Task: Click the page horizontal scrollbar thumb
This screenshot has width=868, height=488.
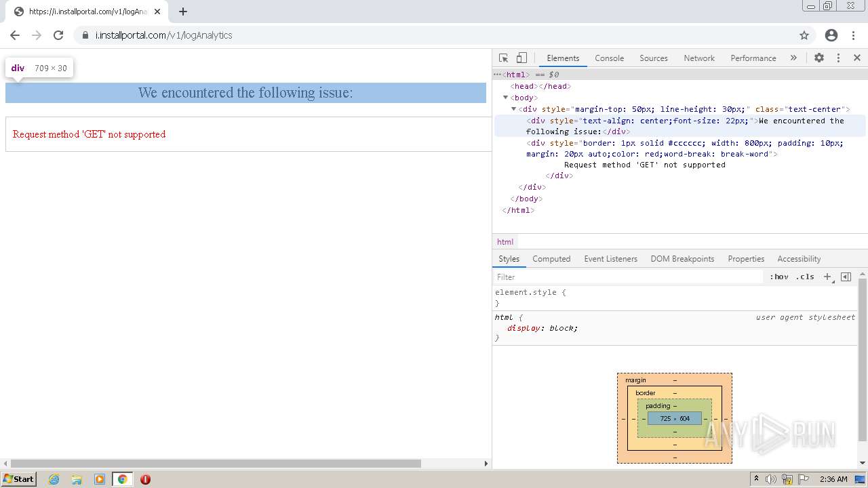Action: click(216, 464)
